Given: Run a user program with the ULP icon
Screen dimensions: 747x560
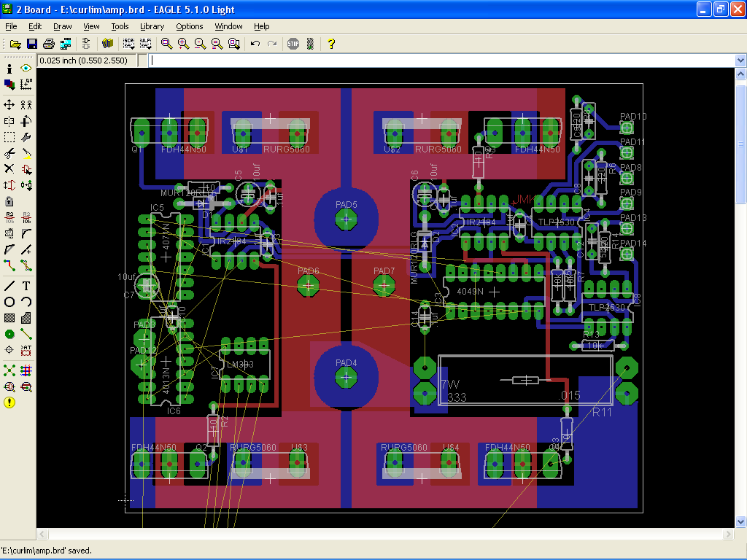Looking at the screenshot, I should [x=145, y=44].
